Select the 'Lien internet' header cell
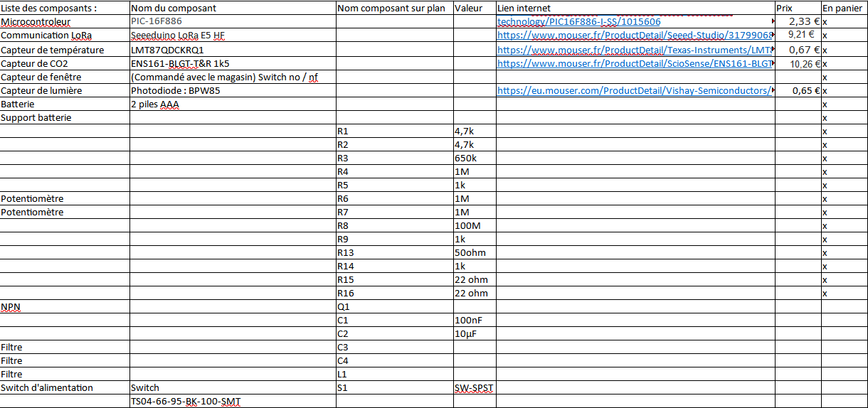This screenshot has width=868, height=408. (x=635, y=8)
